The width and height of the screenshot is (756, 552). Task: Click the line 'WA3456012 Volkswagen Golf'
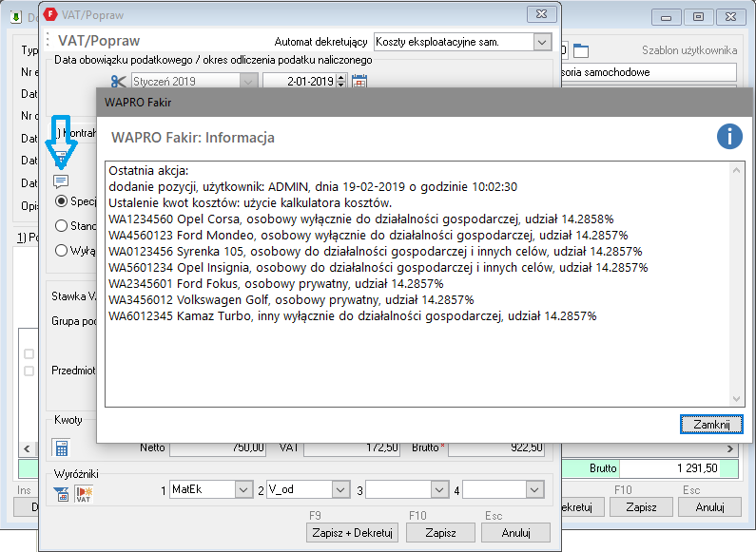pos(291,300)
